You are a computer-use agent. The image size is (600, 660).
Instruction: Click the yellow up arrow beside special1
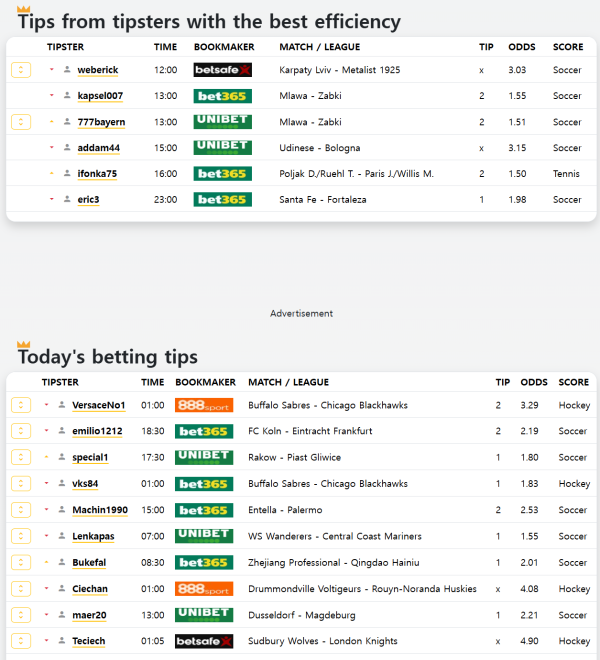47,457
